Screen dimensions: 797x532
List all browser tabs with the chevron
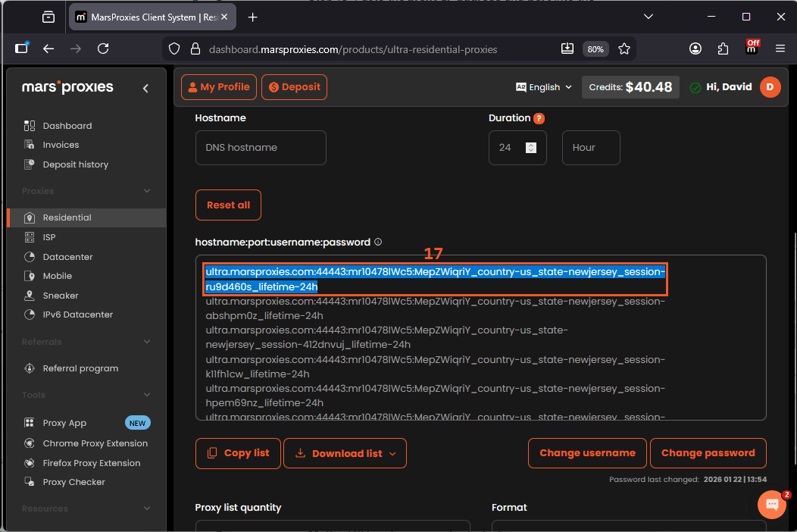648,17
